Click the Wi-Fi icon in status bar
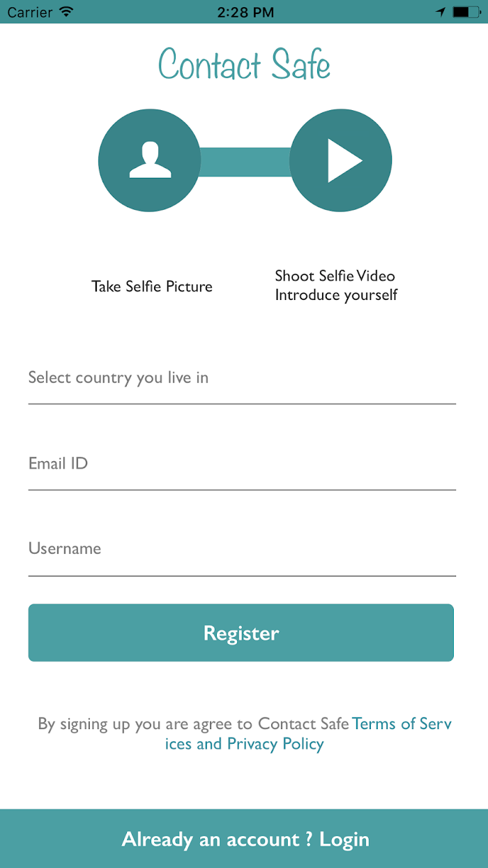Image resolution: width=488 pixels, height=868 pixels. coord(66,12)
